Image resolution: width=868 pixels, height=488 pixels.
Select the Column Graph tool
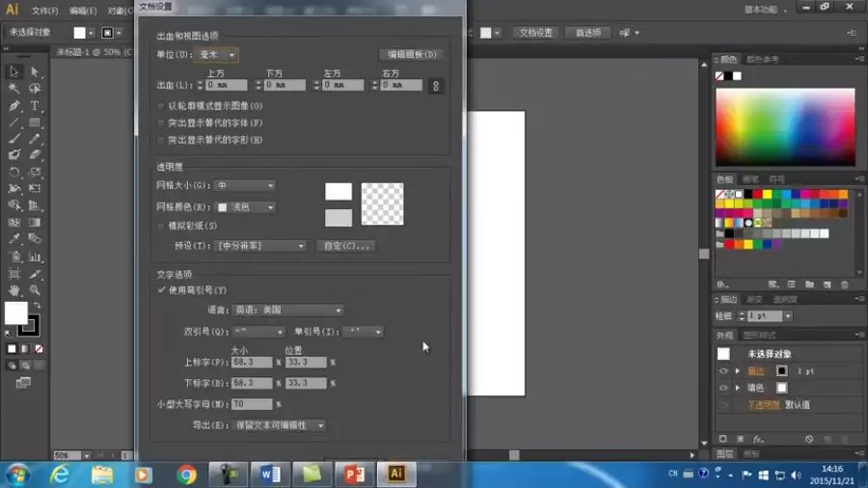(35, 257)
